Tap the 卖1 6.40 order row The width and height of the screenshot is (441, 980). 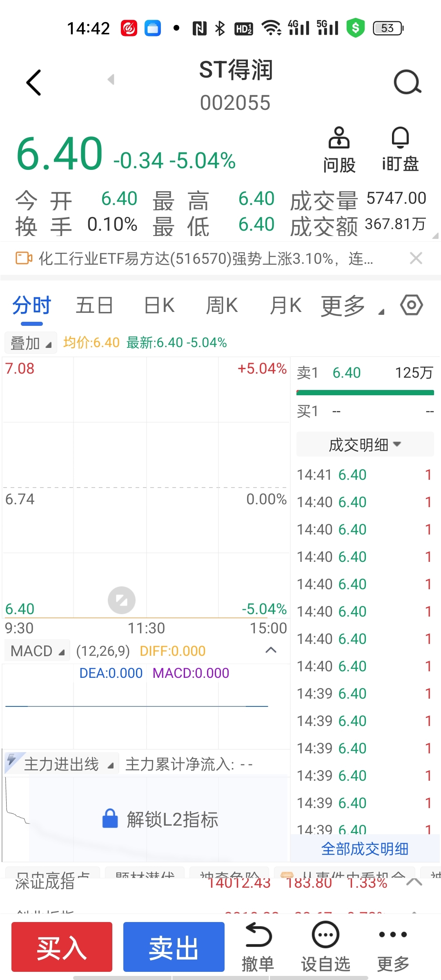click(365, 372)
